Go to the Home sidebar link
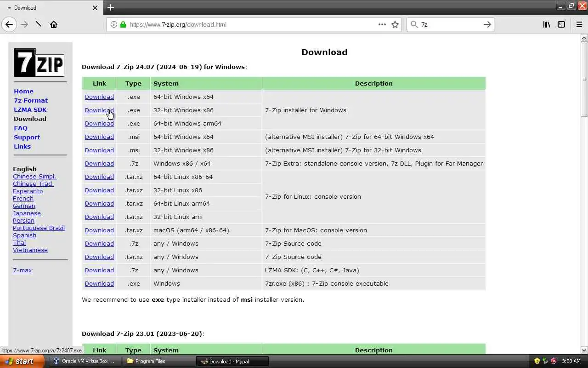The width and height of the screenshot is (588, 368). (x=23, y=91)
